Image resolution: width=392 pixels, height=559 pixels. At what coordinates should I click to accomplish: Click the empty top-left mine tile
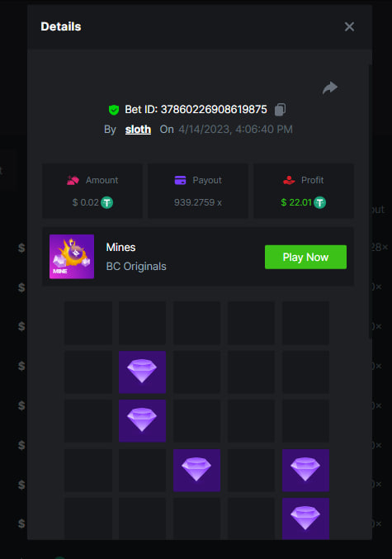click(88, 323)
